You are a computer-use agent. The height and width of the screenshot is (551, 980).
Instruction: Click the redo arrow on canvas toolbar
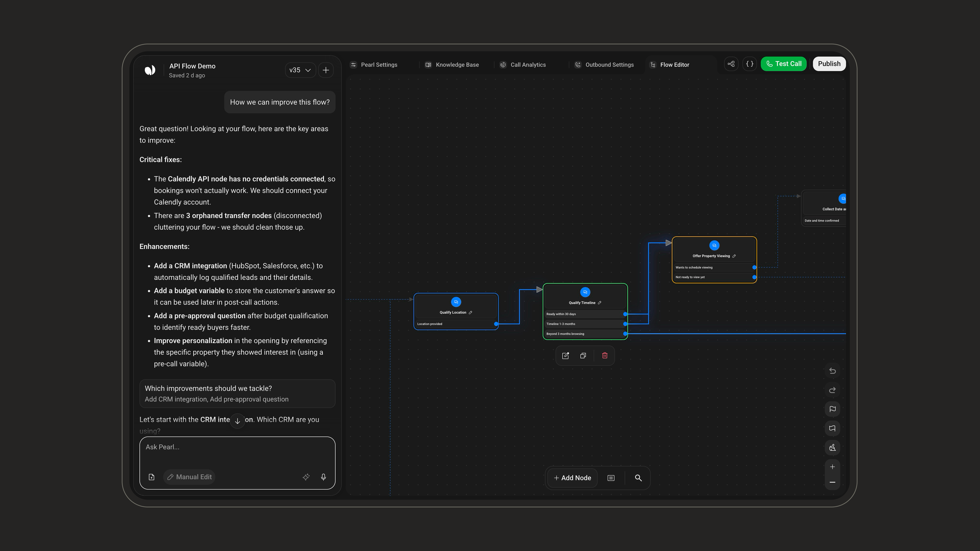point(832,390)
